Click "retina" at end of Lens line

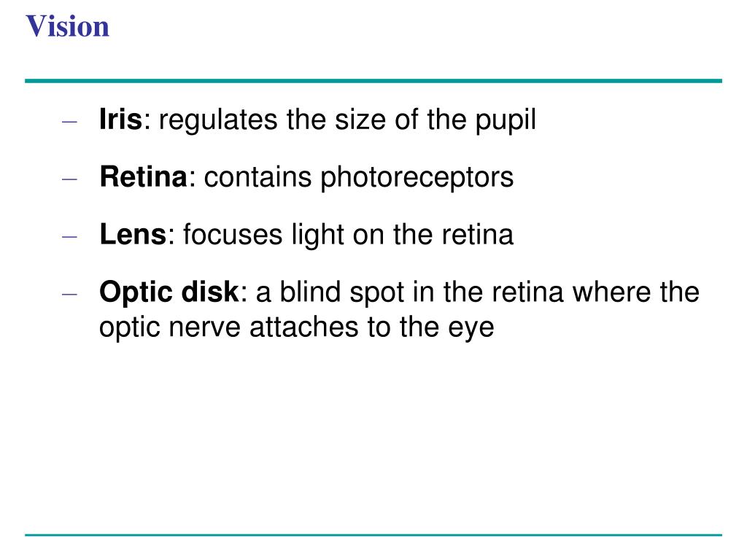(477, 235)
